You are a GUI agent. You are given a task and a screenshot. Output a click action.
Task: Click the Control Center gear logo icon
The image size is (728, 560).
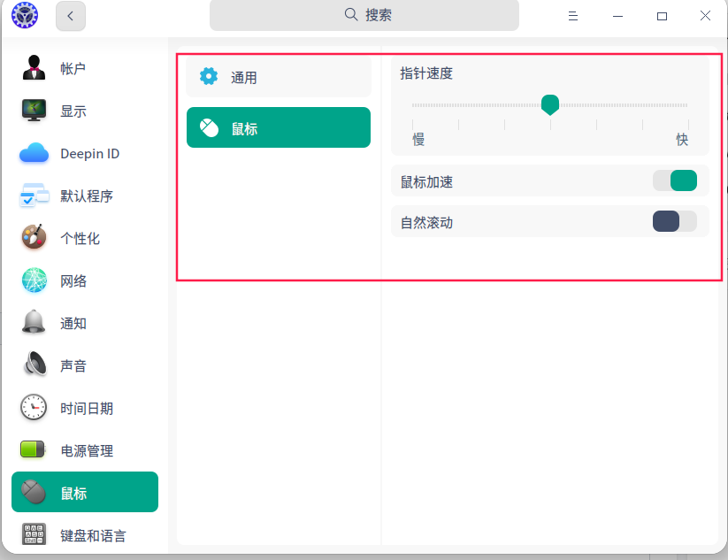pos(25,15)
